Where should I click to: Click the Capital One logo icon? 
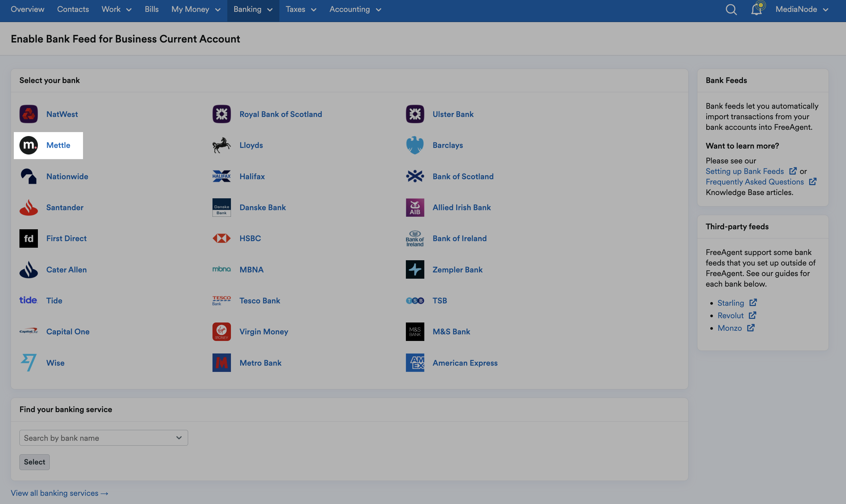coord(29,331)
